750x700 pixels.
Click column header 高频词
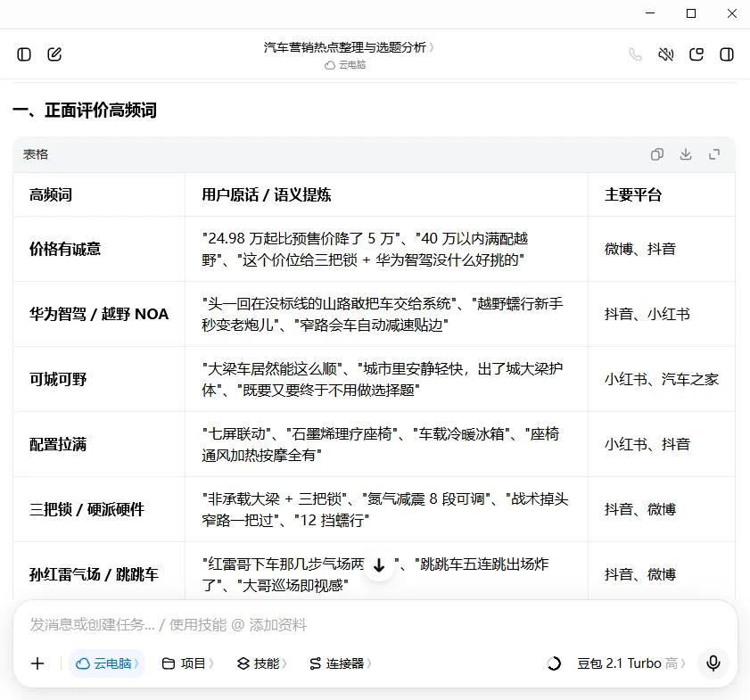(x=51, y=194)
